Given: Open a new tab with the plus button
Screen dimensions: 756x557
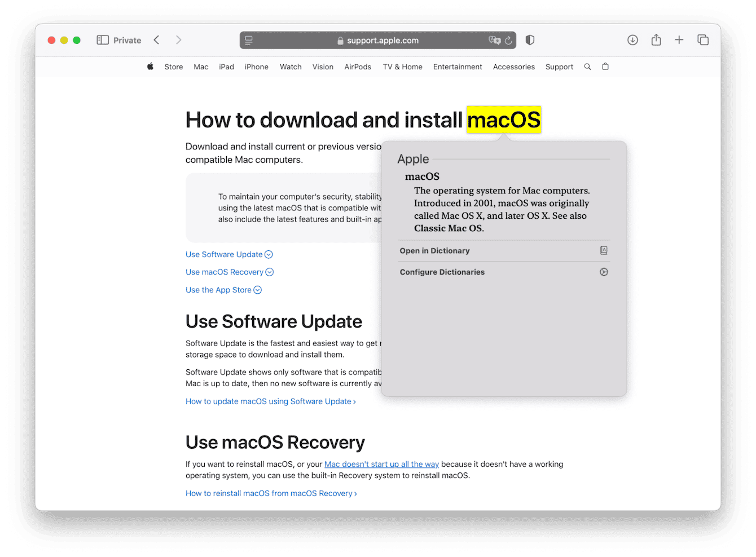Looking at the screenshot, I should pos(679,40).
